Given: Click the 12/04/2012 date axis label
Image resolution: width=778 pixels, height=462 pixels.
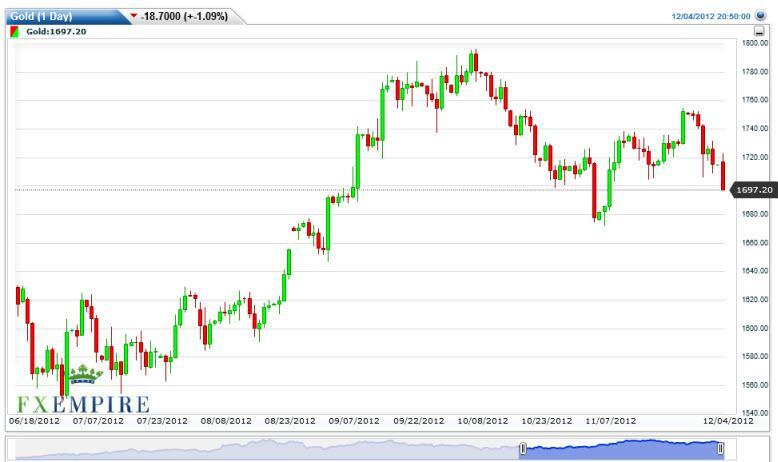Looking at the screenshot, I should pos(728,421).
